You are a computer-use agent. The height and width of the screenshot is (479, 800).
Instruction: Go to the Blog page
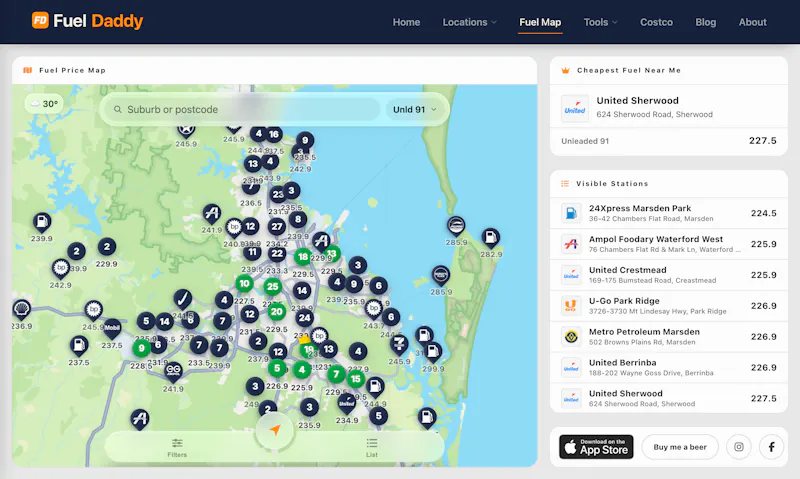(706, 22)
